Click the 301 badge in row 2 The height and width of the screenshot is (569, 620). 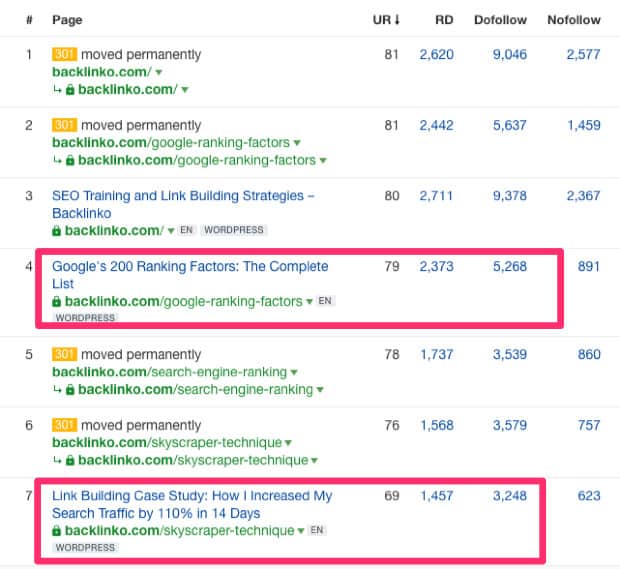coord(64,125)
